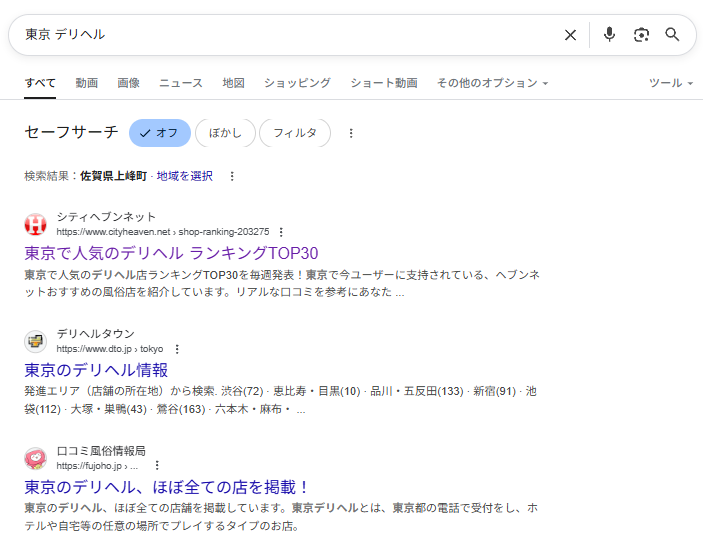Switch to the ショッピング tab

pyautogui.click(x=297, y=83)
